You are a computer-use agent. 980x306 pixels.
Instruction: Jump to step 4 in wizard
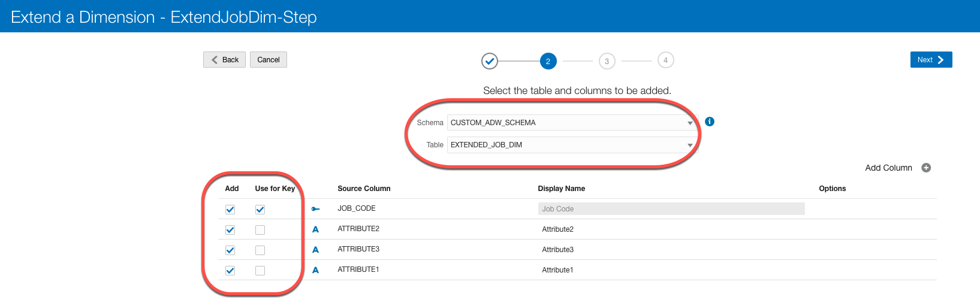pos(665,60)
